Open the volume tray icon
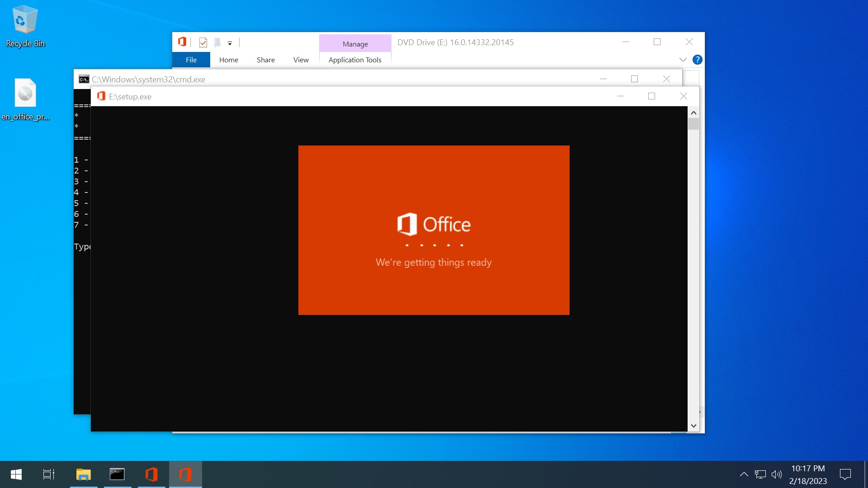 click(777, 474)
